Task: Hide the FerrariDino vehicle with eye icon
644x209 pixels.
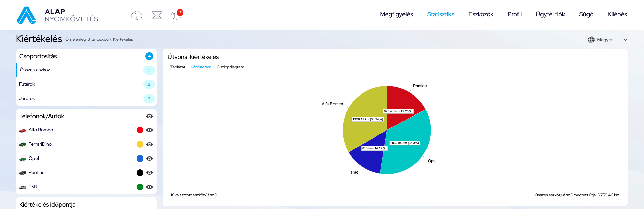Action: point(149,144)
